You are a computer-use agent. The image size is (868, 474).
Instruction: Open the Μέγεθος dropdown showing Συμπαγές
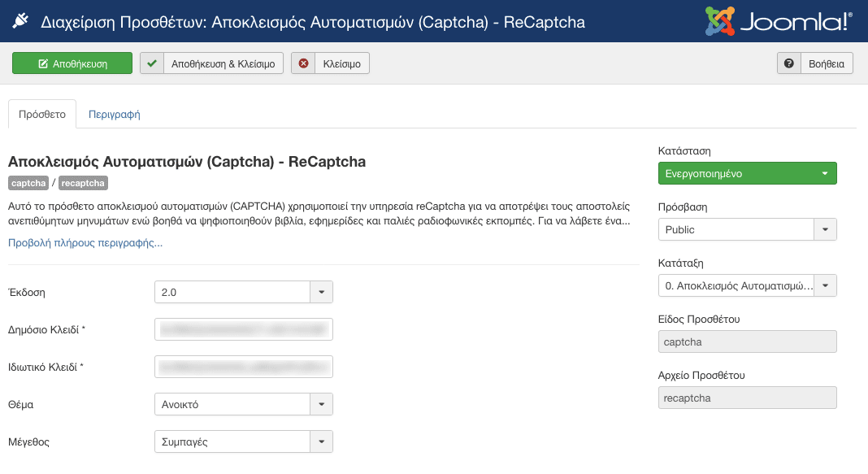tap(244, 441)
